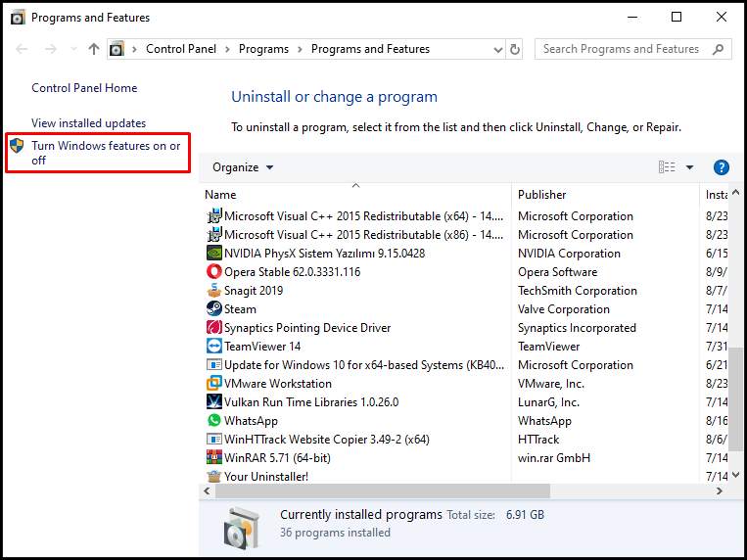Viewport: 747px width, 560px height.
Task: Select the VMware Workstation icon
Action: (x=214, y=383)
